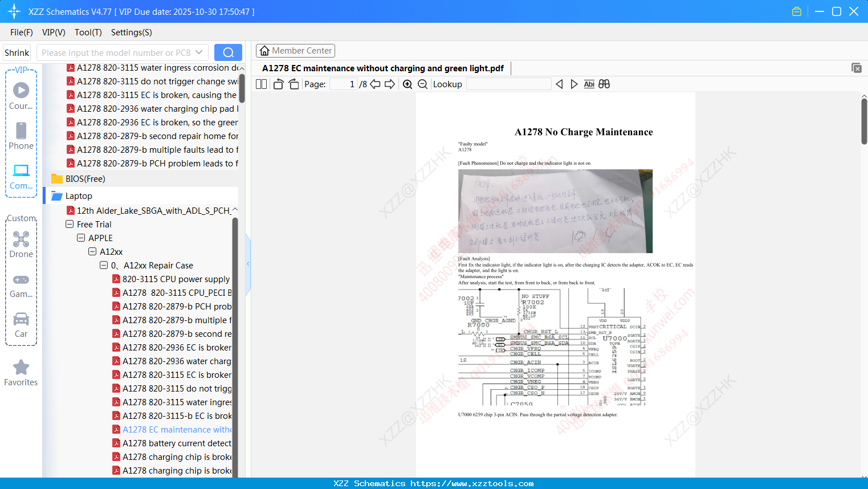Open the Courses category in VIP sidebar
The image size is (868, 489).
[x=21, y=96]
